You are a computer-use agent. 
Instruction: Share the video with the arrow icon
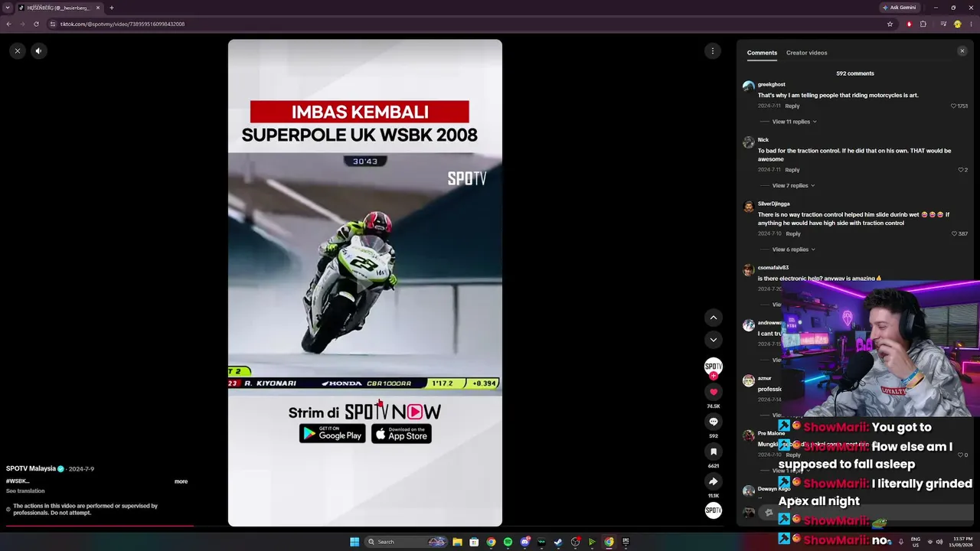point(714,481)
